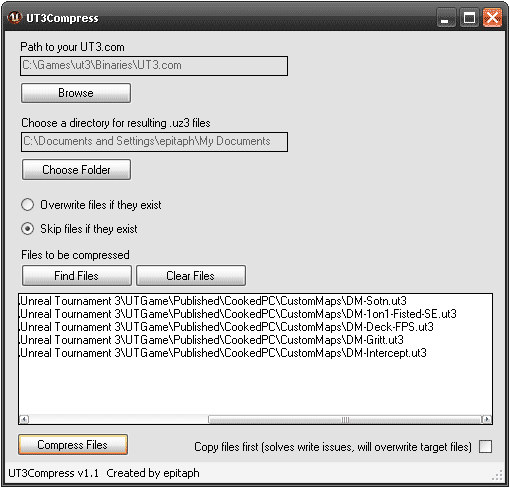Minimize the UT3Compress window
This screenshot has height=488, width=510.
(x=446, y=18)
